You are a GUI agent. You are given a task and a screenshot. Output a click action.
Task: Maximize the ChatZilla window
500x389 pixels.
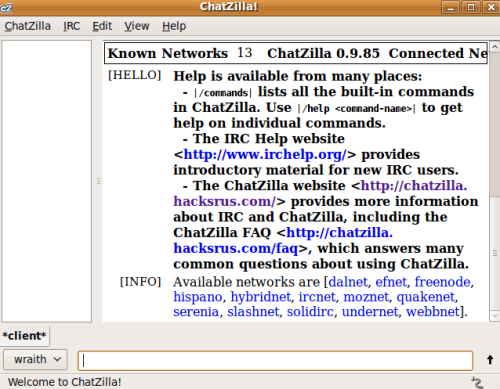471,7
